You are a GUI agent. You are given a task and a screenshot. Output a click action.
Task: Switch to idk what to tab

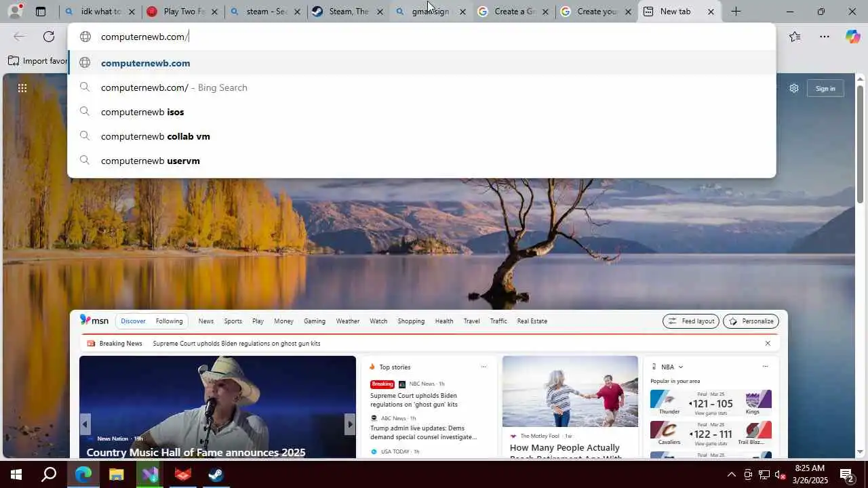click(x=101, y=12)
